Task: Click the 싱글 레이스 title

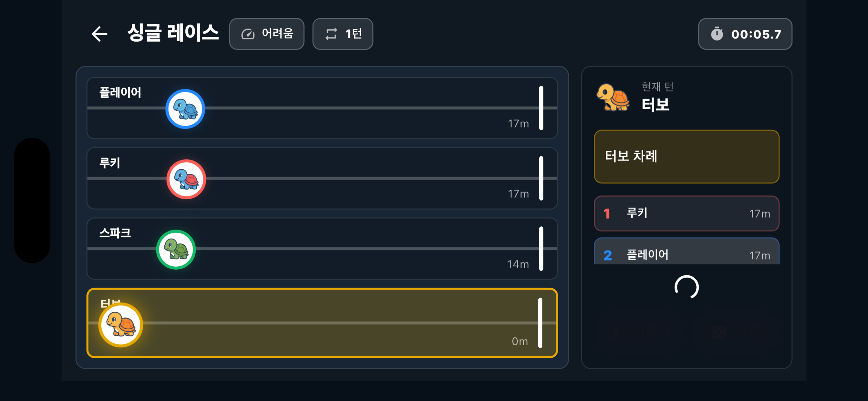Action: pos(173,33)
